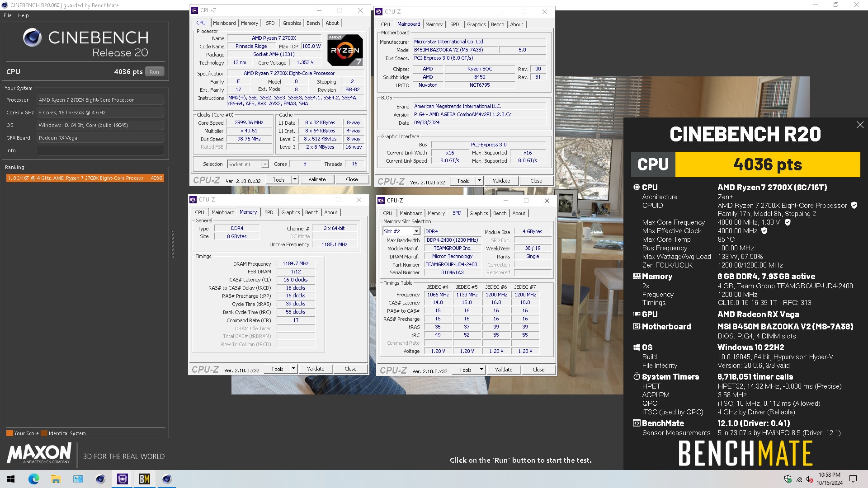Click the Uncore Frequency value 1185.1 MHz
Screen dimensions: 868x488
(335, 244)
